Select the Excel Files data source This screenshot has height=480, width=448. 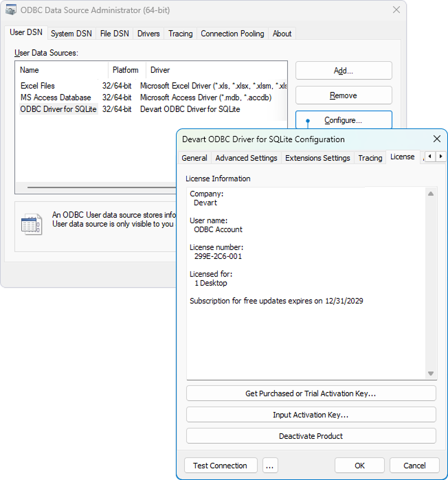[37, 86]
